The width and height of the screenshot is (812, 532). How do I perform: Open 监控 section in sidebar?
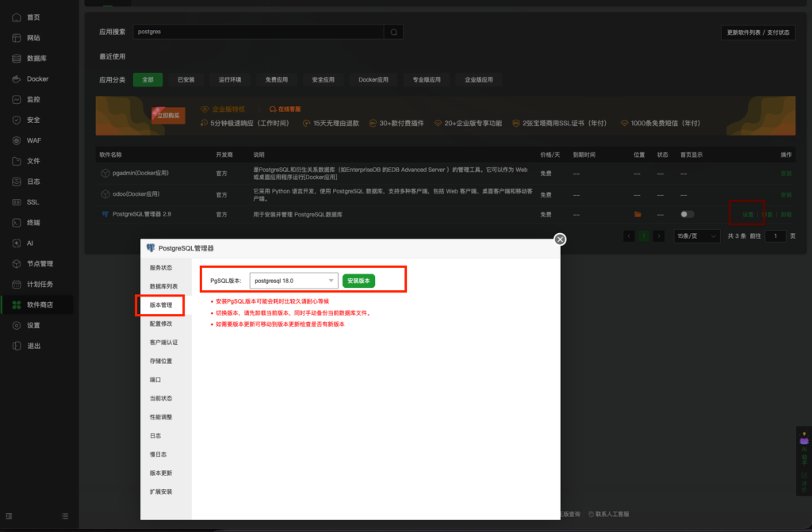[x=33, y=99]
